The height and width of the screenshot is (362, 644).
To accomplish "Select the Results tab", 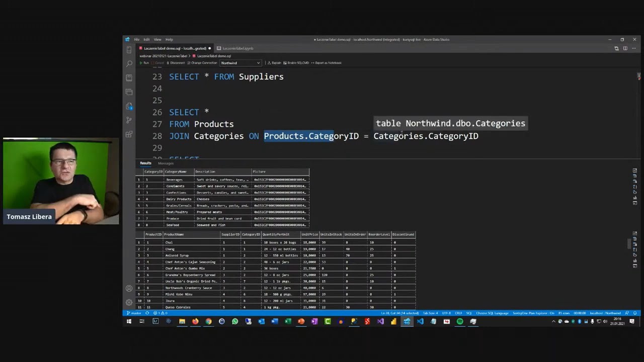I will click(x=145, y=163).
